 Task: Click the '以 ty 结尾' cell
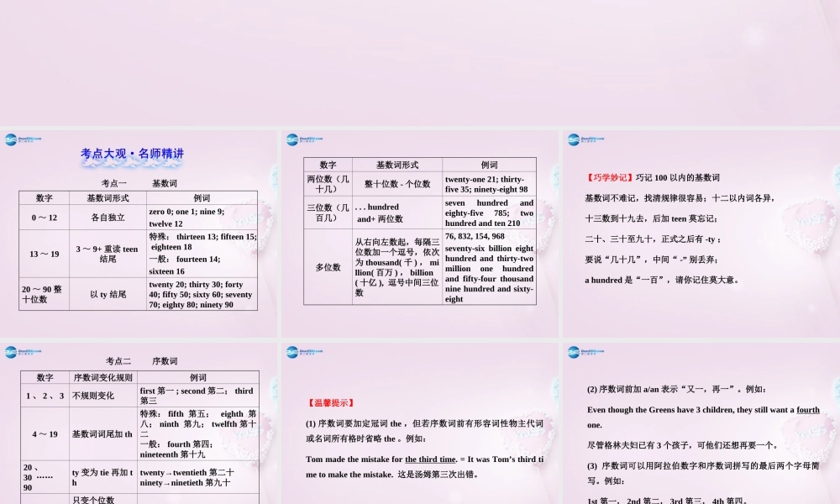tap(108, 294)
